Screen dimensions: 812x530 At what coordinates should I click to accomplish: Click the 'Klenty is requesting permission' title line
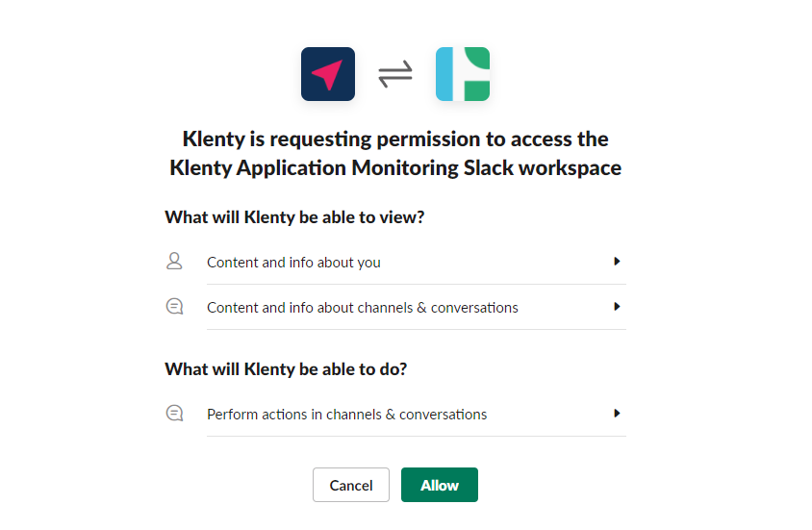coord(395,139)
